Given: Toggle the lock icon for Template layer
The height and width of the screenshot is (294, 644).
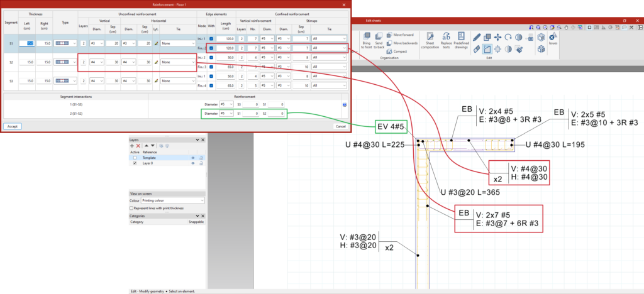Looking at the screenshot, I should tap(201, 158).
